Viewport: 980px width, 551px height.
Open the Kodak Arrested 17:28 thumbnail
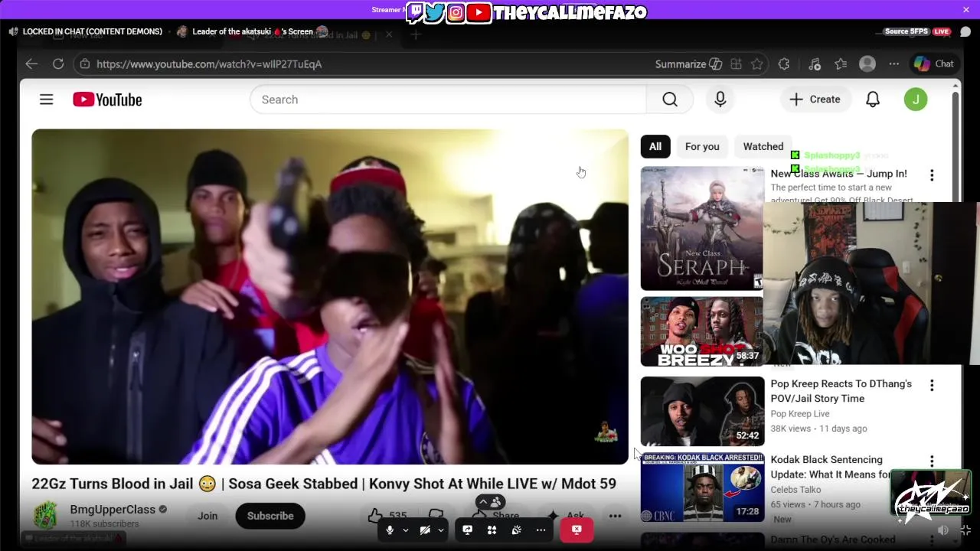(x=702, y=487)
